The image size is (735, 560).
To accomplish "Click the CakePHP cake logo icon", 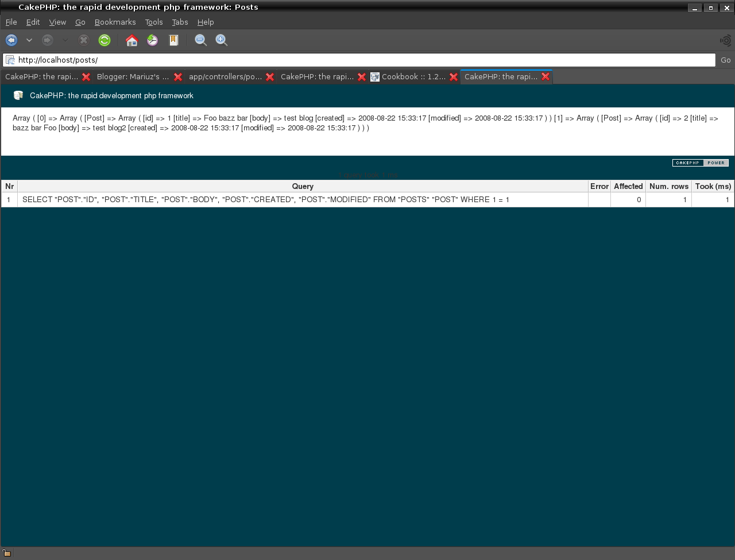I will coord(18,95).
